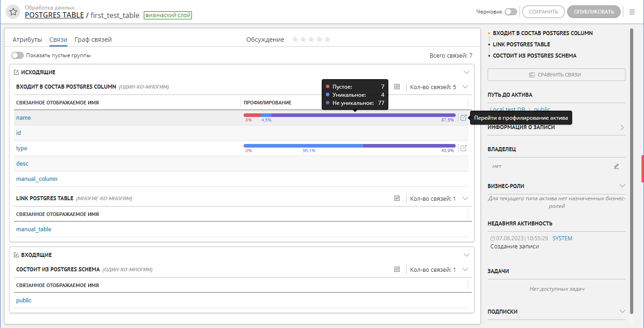The height and width of the screenshot is (328, 644).
Task: Open profiling for the name column
Action: point(463,118)
